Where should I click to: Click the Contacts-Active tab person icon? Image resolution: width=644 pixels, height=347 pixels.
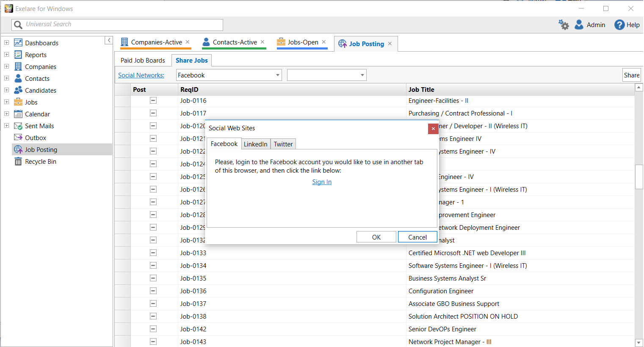pos(206,42)
